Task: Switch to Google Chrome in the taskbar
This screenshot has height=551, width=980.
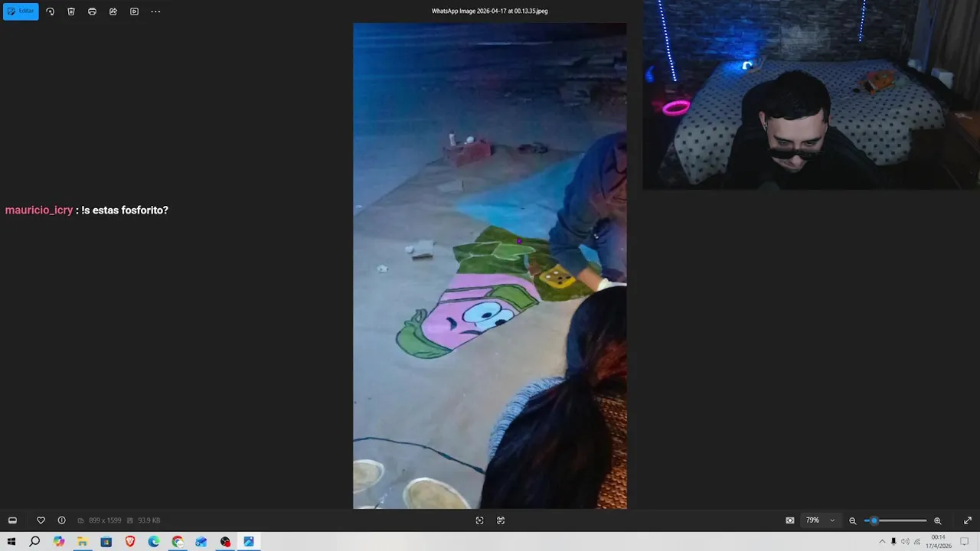Action: (178, 542)
